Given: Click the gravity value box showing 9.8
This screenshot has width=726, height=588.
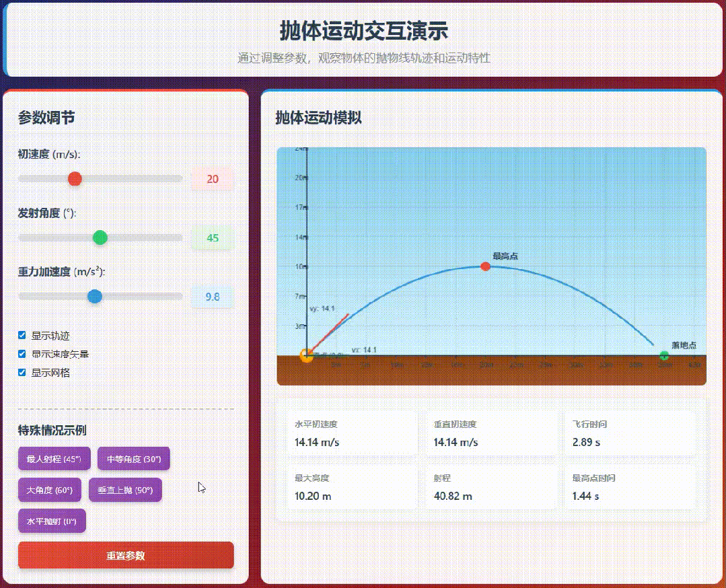Looking at the screenshot, I should (213, 297).
